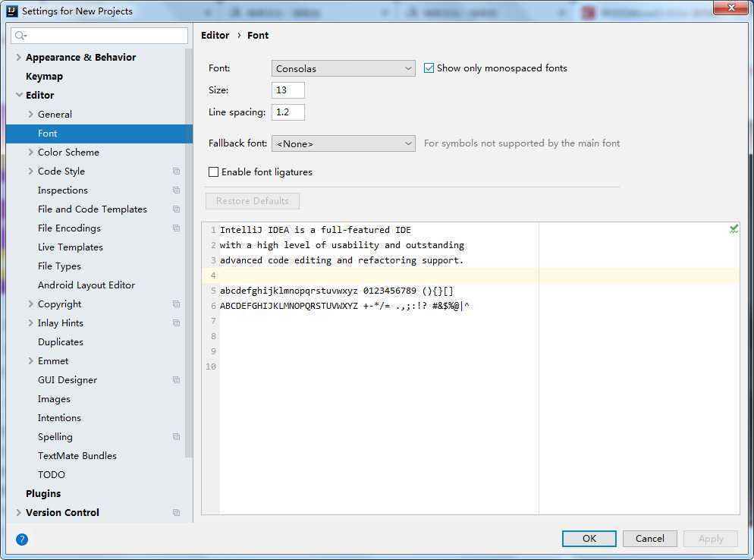The height and width of the screenshot is (560, 754).
Task: Open TextMate Bundles settings
Action: click(77, 456)
